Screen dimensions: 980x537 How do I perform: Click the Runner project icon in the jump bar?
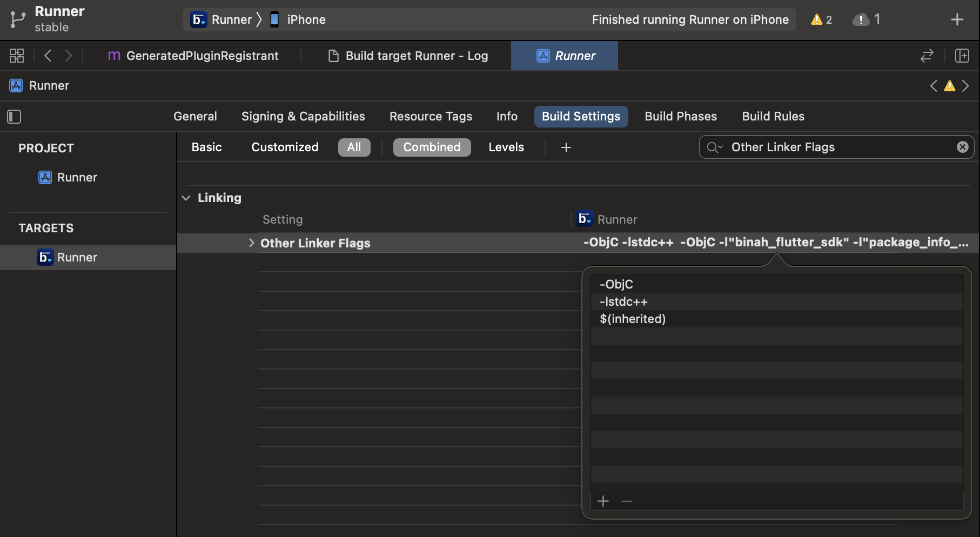tap(16, 85)
